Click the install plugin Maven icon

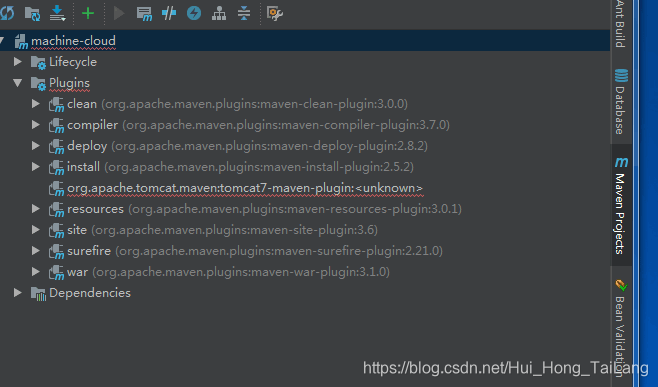(x=56, y=167)
